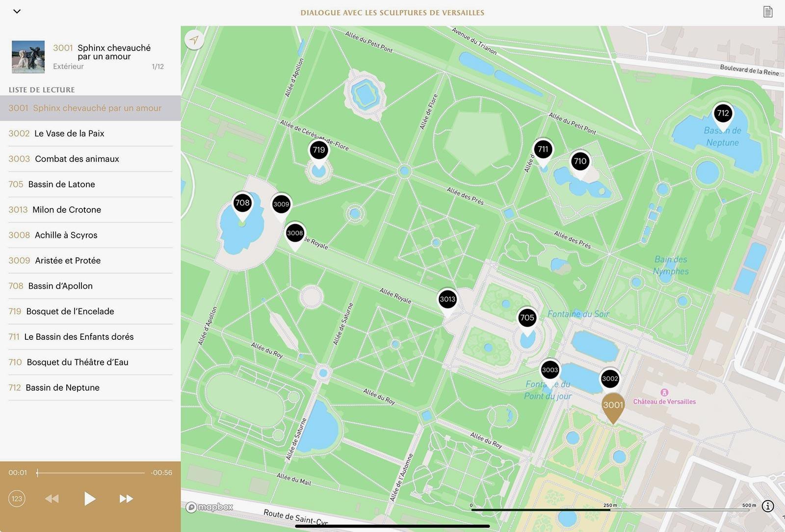785x532 pixels.
Task: Go back to previous track
Action: coord(52,499)
